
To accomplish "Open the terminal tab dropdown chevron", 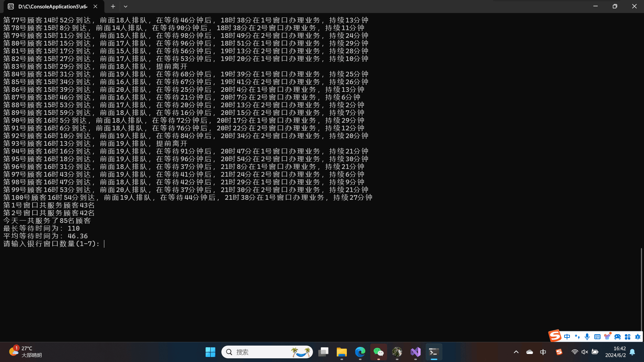I will (x=125, y=6).
